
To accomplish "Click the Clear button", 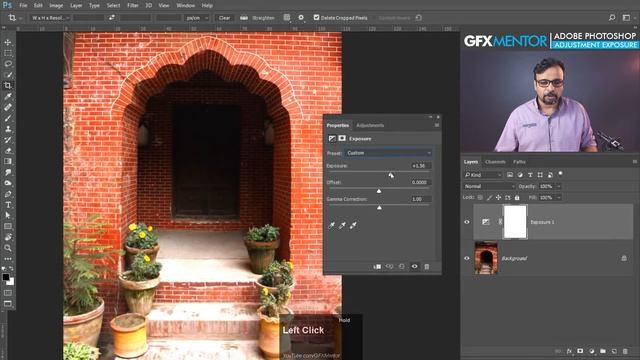I will pos(224,18).
